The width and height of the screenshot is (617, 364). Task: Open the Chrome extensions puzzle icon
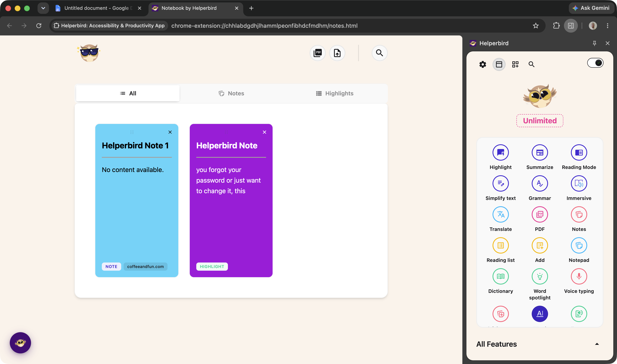pyautogui.click(x=556, y=25)
